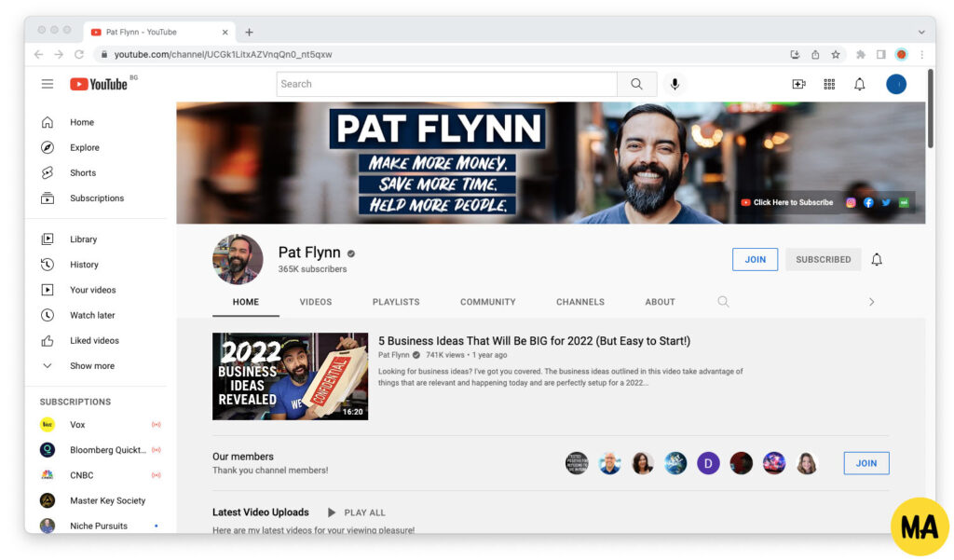Click the page vertical scrollbar
The height and width of the screenshot is (560, 954).
[x=931, y=108]
